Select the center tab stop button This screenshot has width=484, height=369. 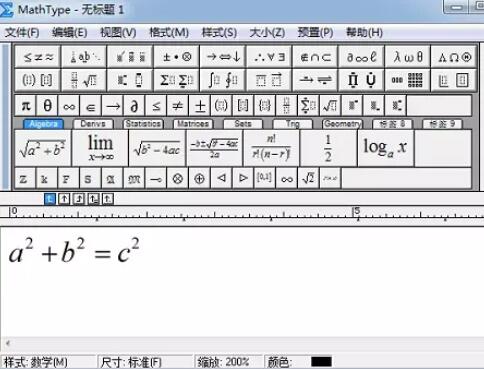64,199
